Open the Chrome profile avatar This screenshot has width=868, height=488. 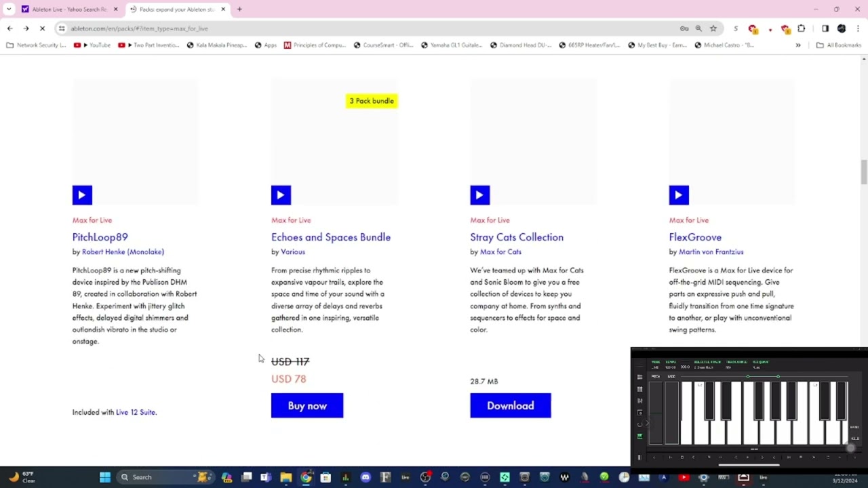(842, 28)
